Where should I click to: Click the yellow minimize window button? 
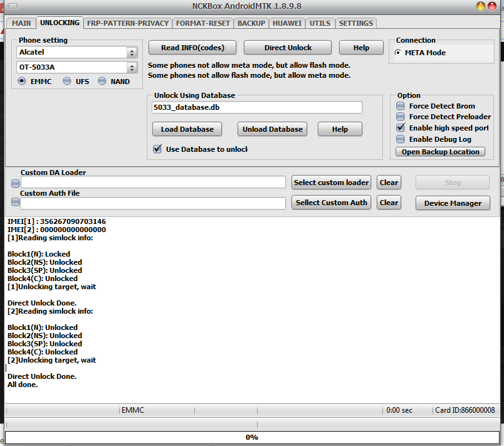481,6
